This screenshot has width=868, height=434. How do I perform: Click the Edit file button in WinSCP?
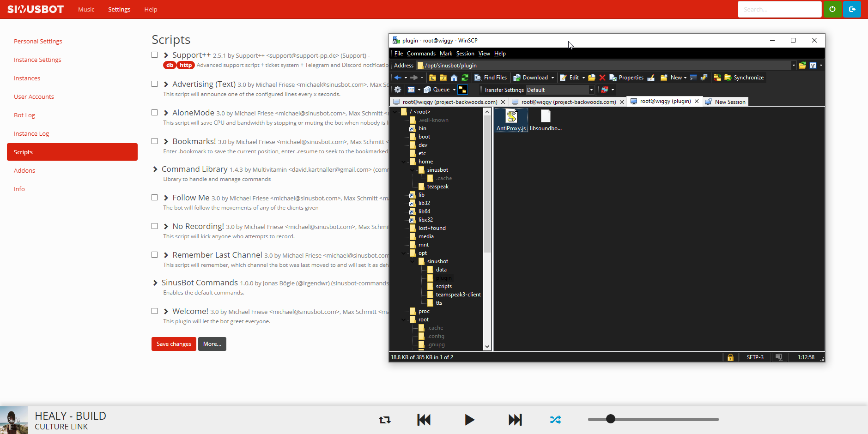click(570, 78)
